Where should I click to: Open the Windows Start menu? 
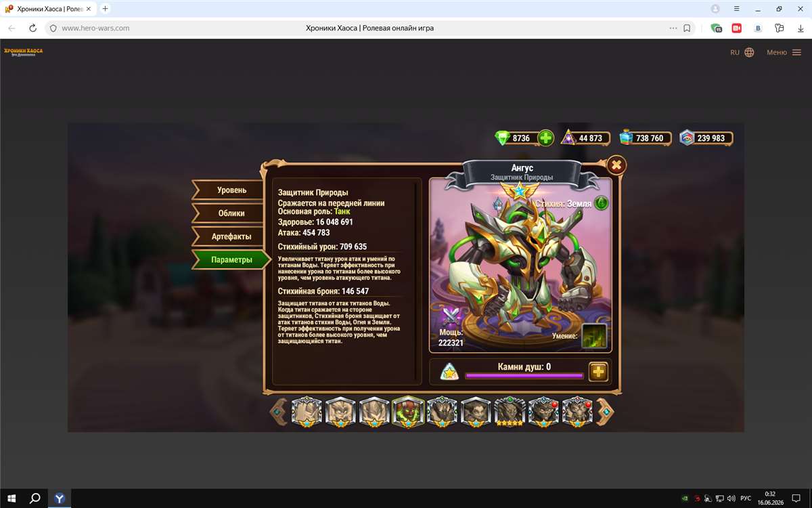[x=12, y=498]
